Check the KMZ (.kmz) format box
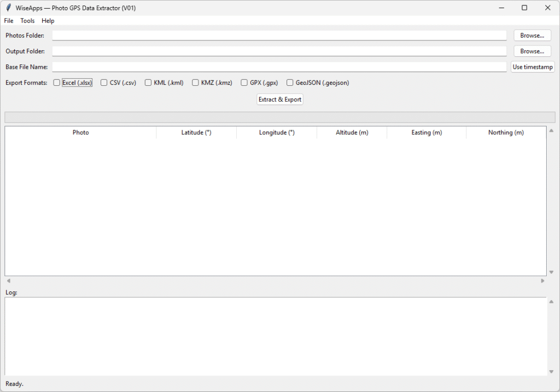The image size is (560, 392). coord(196,83)
